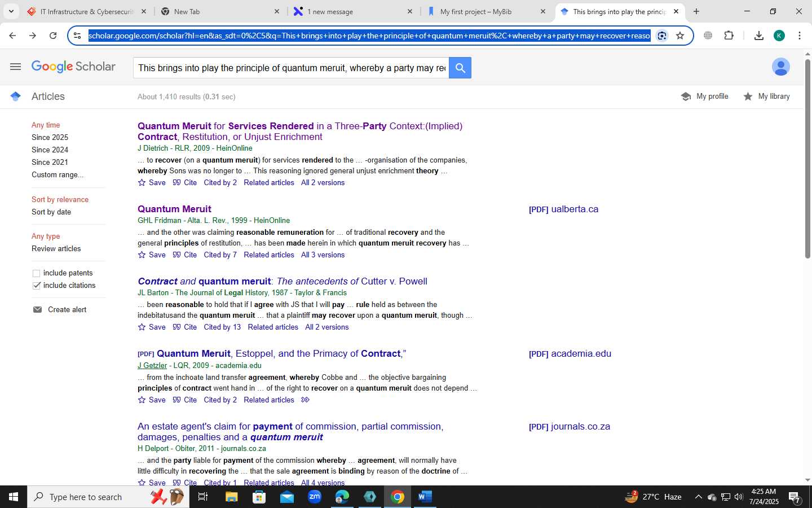The width and height of the screenshot is (812, 508).
Task: Click the Chrome address bar URL
Action: coord(369,36)
